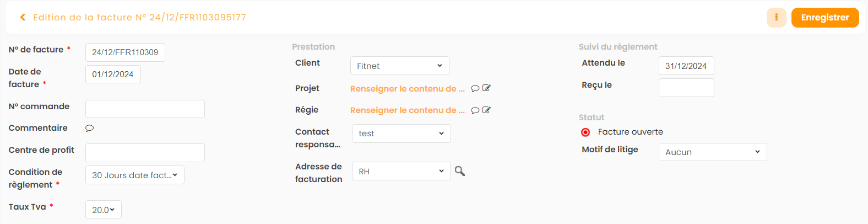Open the Client dropdown showing Fitnet
Screen dimensions: 868x224
pos(399,66)
